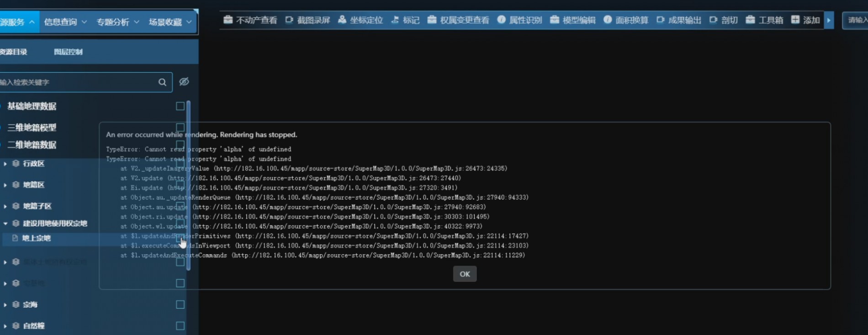Check the 基础地理数据 checkbox
The width and height of the screenshot is (868, 335).
[x=180, y=106]
